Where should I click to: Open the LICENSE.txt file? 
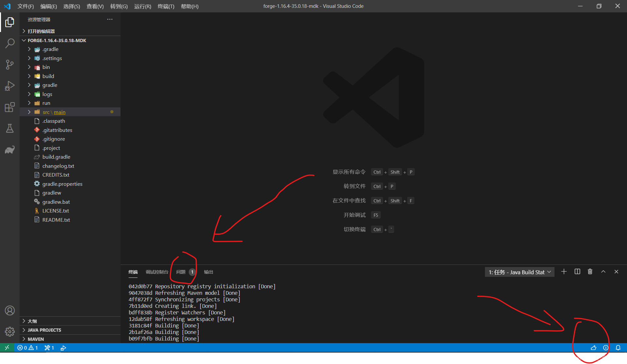[x=70, y=211]
